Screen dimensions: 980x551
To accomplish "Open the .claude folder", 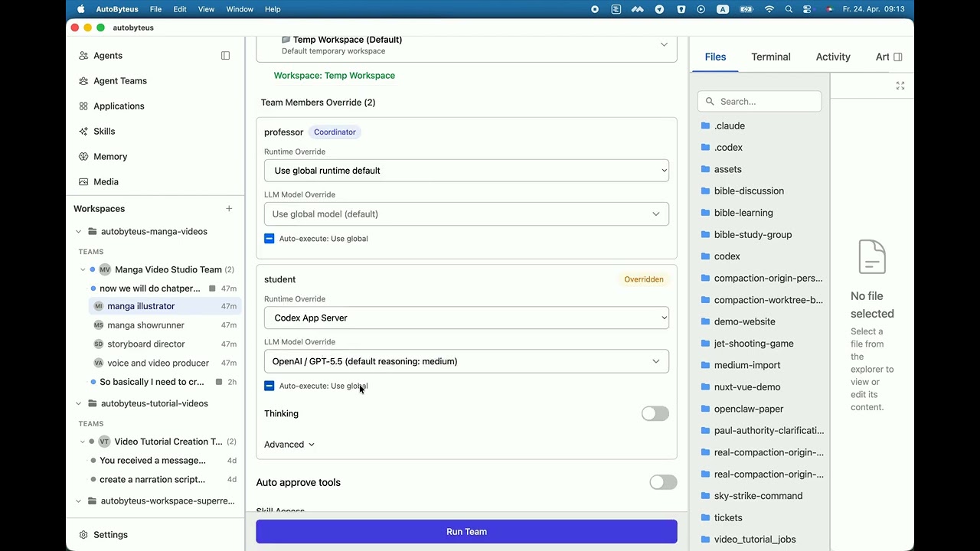I will (x=730, y=126).
